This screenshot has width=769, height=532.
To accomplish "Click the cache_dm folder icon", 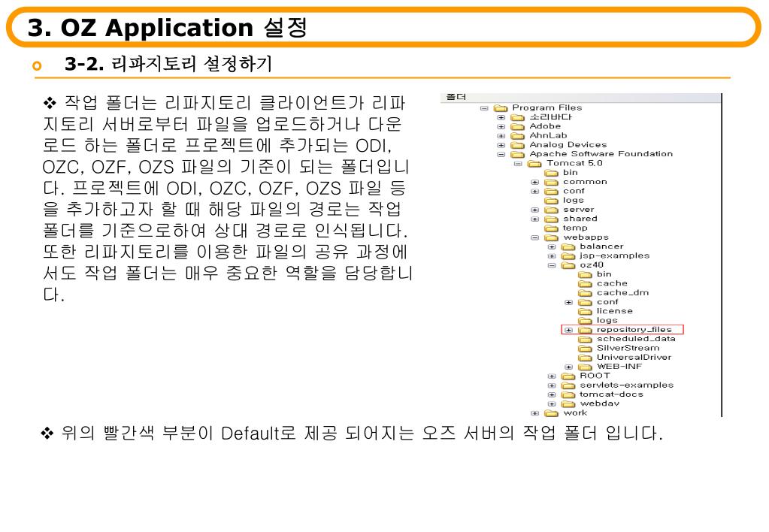I will coord(585,293).
